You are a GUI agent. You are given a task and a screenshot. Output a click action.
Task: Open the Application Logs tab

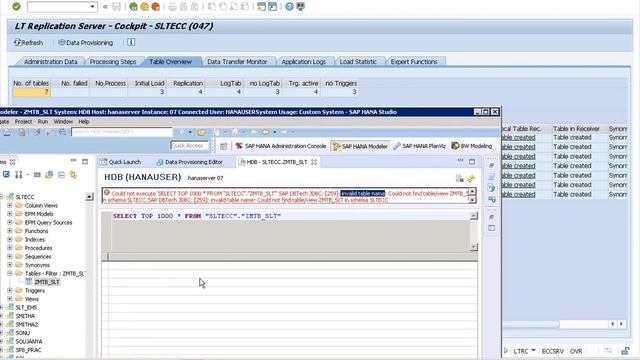pyautogui.click(x=303, y=62)
